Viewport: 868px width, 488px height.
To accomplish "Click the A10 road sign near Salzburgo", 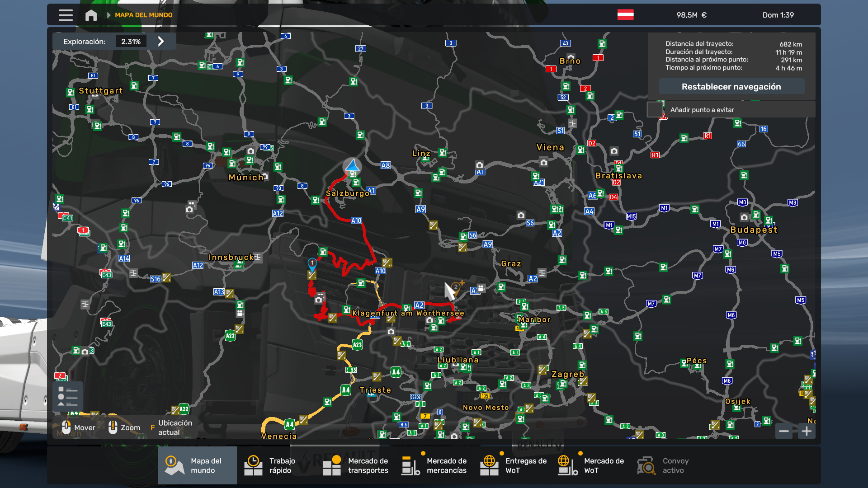I will (356, 221).
